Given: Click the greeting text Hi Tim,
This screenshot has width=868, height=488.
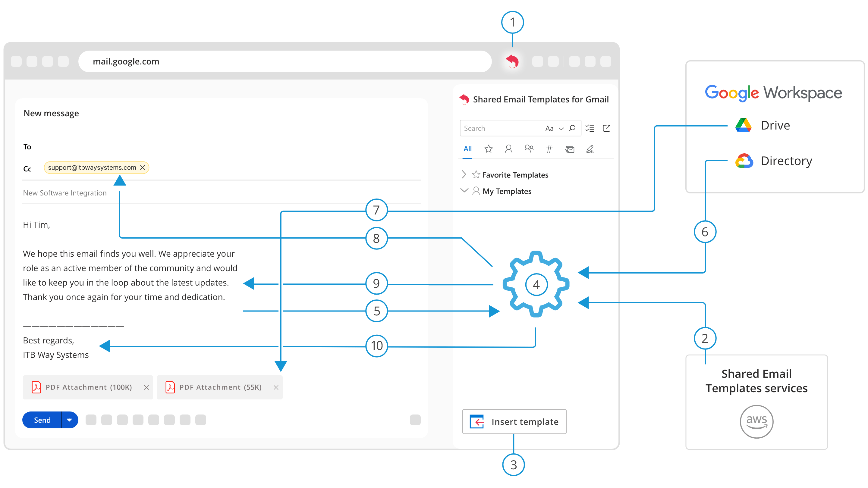Looking at the screenshot, I should (36, 225).
